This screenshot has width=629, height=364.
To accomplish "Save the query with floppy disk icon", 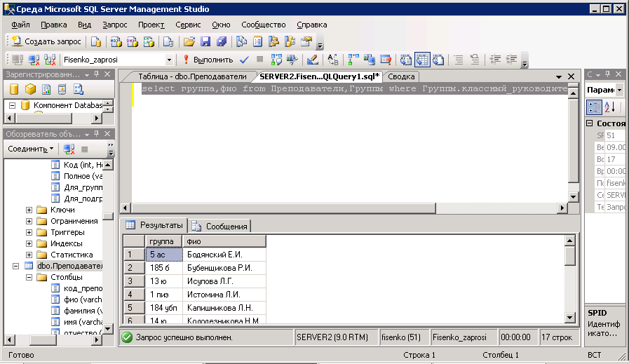I will pyautogui.click(x=205, y=41).
